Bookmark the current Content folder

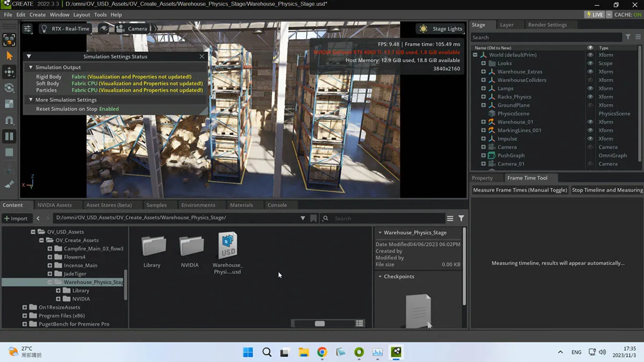point(313,218)
